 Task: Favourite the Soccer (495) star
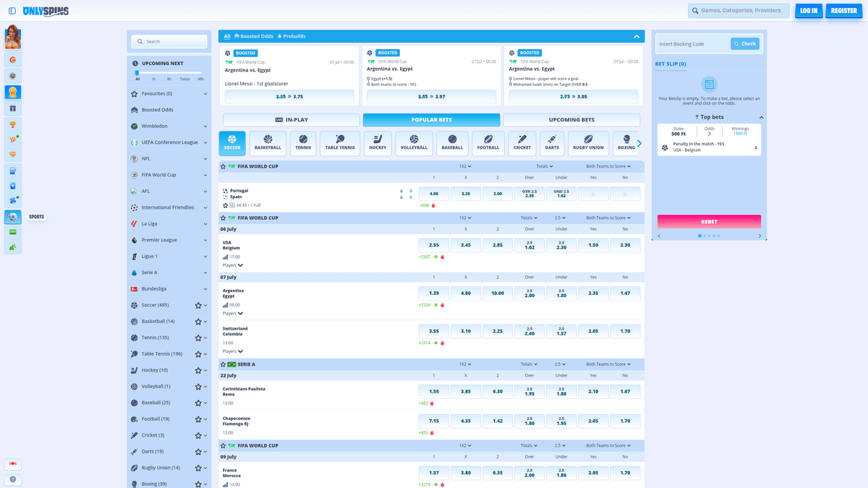coord(198,305)
